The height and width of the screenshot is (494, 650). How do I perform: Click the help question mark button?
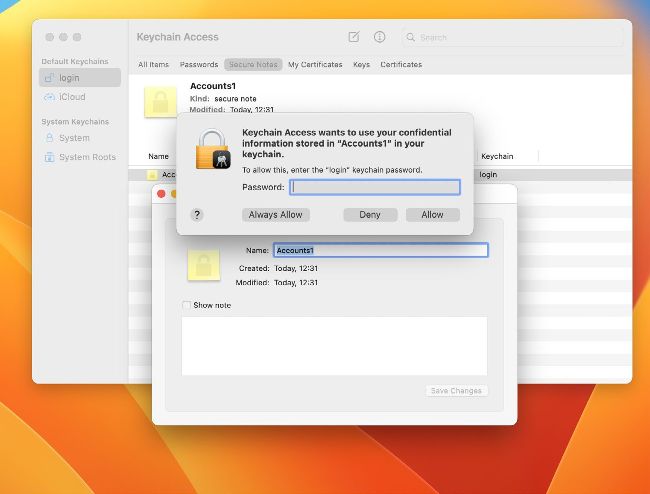(x=197, y=214)
